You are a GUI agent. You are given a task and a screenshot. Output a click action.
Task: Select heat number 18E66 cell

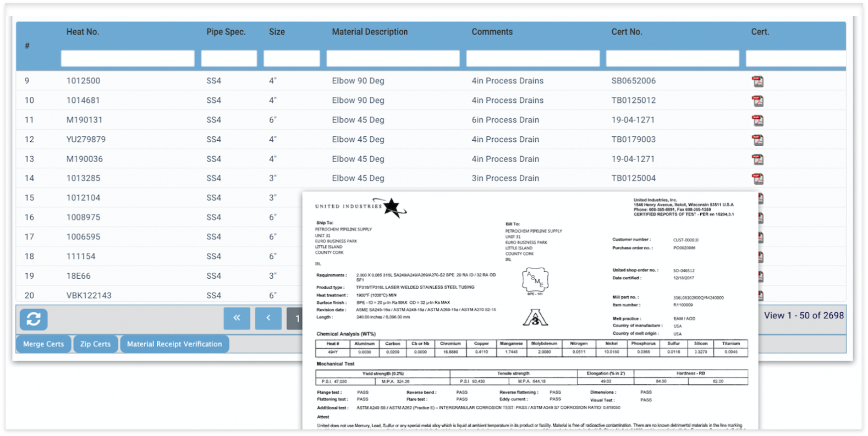pos(78,276)
